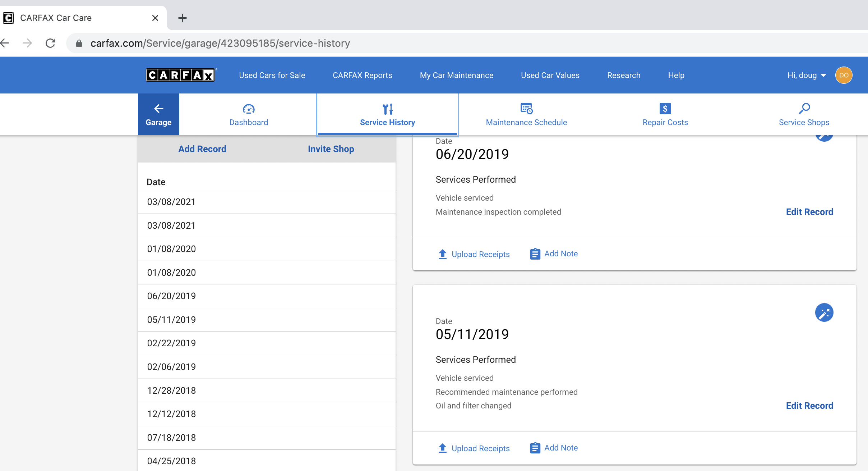Click magic wand icon on 05/11/2019 record
868x471 pixels.
coord(824,312)
